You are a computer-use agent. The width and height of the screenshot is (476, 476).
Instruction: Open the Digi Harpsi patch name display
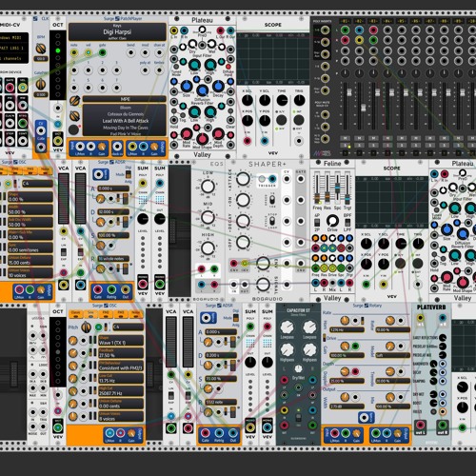click(x=117, y=31)
